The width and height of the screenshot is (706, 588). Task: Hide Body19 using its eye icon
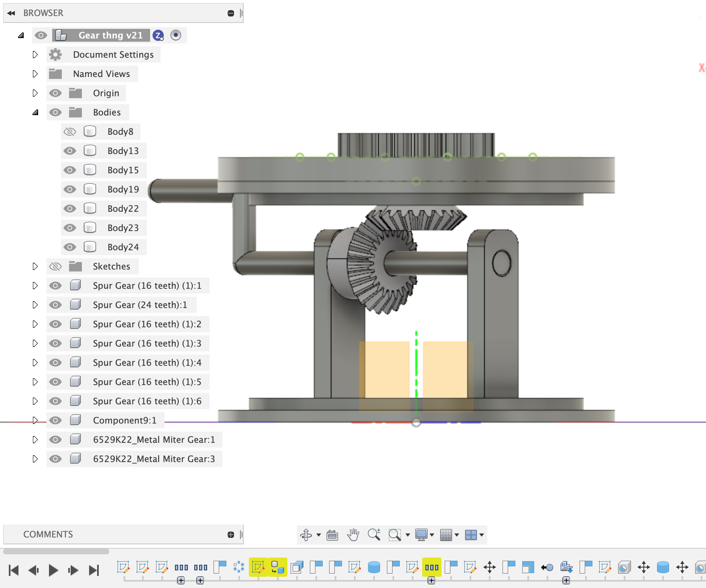click(70, 189)
